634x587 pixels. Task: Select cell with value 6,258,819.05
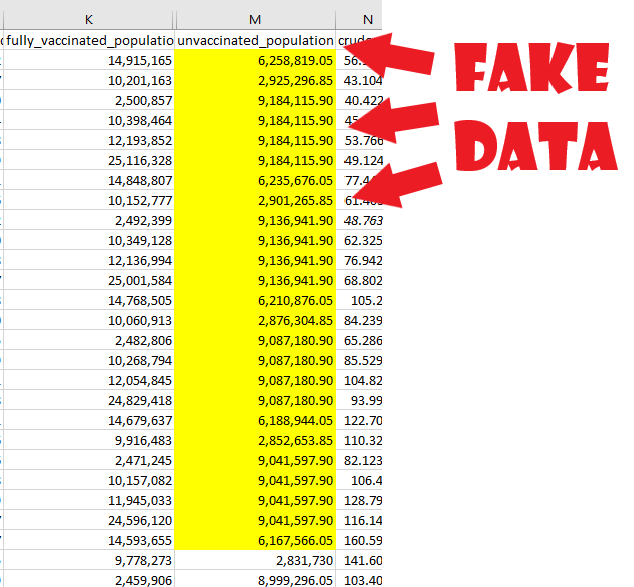click(x=255, y=60)
